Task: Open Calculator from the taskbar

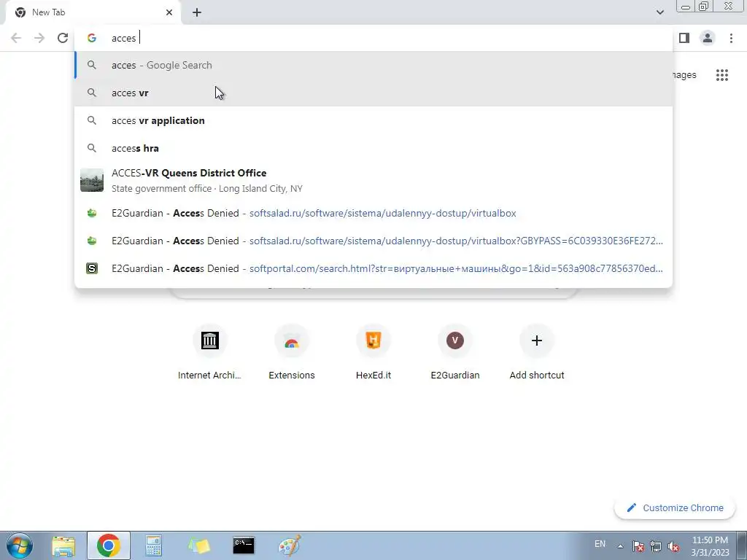Action: click(153, 545)
